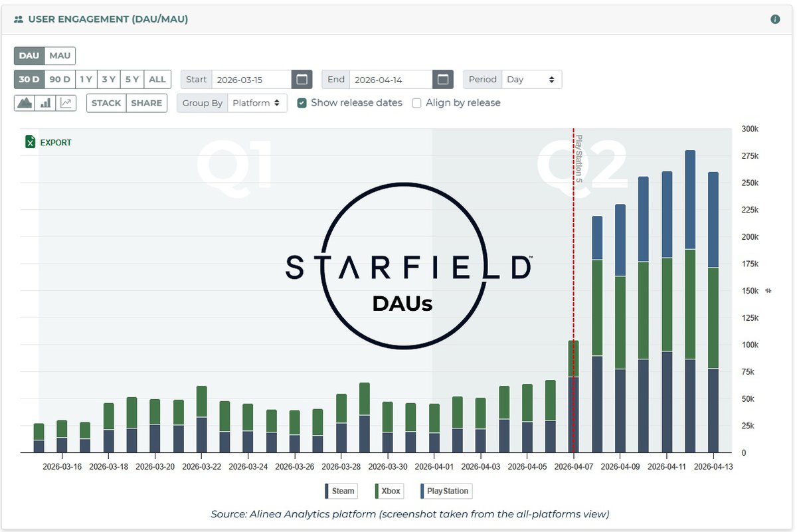Choose the ALL time range
Screen dimensions: 797x532
coord(157,80)
